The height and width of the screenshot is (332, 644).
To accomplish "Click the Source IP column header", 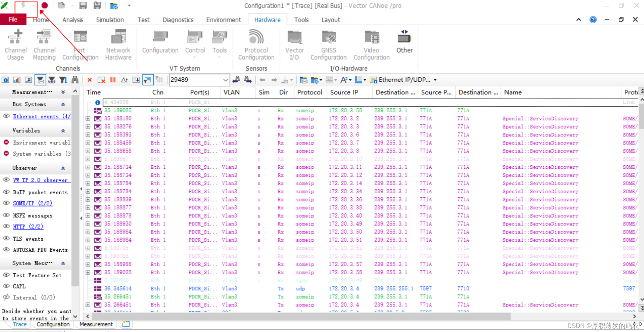I will click(349, 92).
